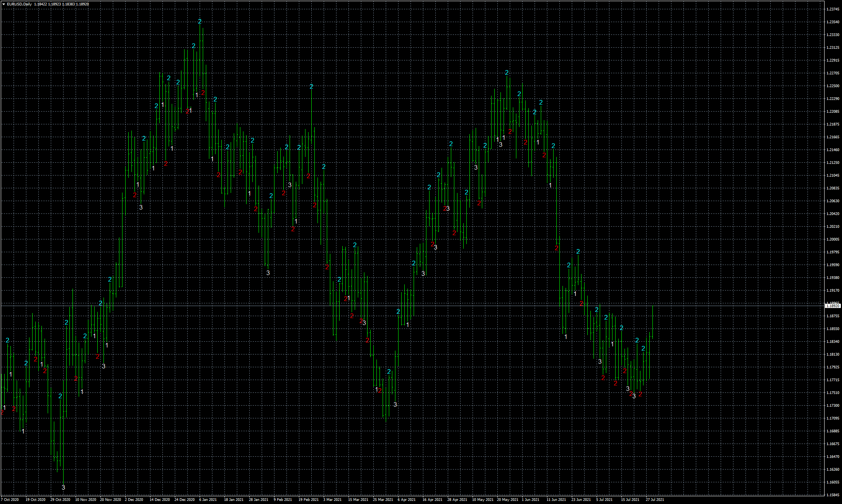842x504 pixels.
Task: Click the 16 Apr 2021 date label
Action: point(432,500)
